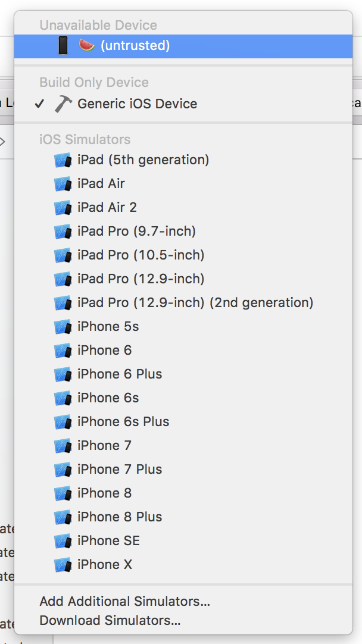The height and width of the screenshot is (644, 362).
Task: Click the iPad Pro (12.9-inch) simulator icon
Action: pos(63,279)
